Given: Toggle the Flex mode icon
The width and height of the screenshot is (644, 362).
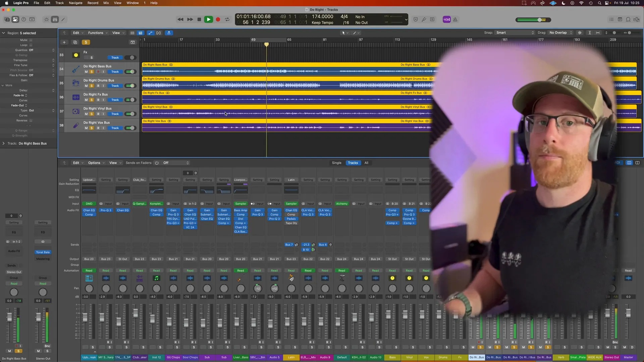Looking at the screenshot, I should pyautogui.click(x=159, y=33).
